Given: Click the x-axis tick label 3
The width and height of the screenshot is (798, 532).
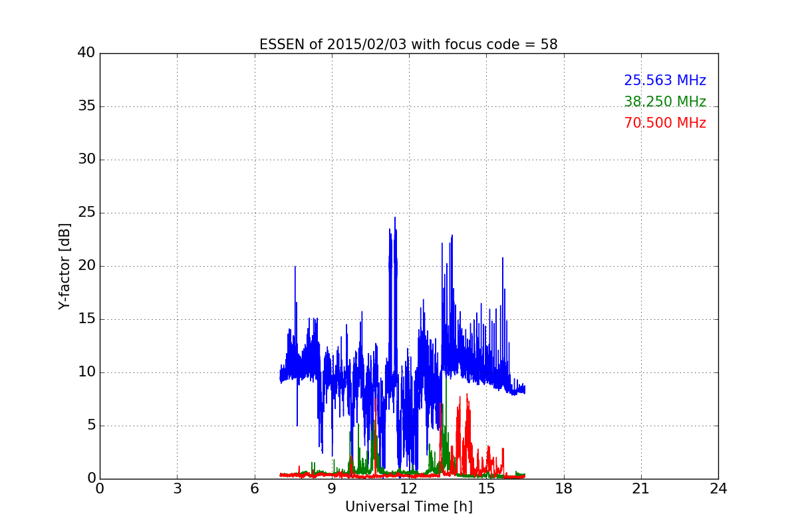Looking at the screenshot, I should click(177, 489).
